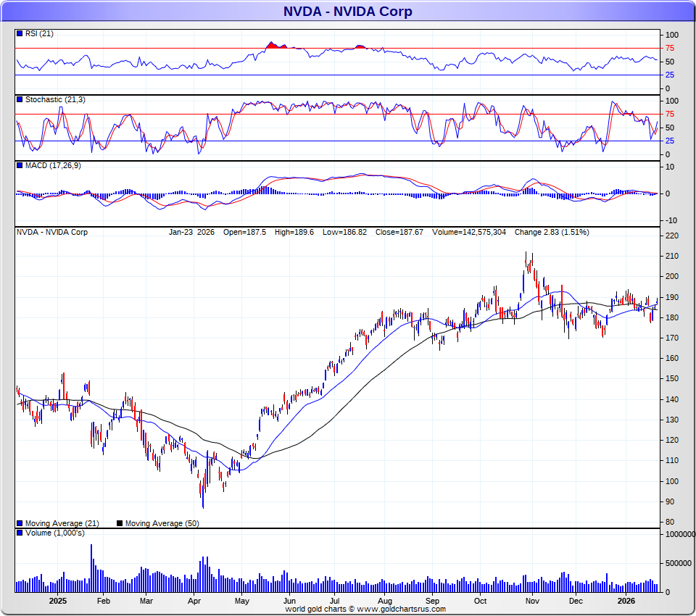Click the 2026 label on the time axis
Image resolution: width=696 pixels, height=616 pixels.
[626, 601]
